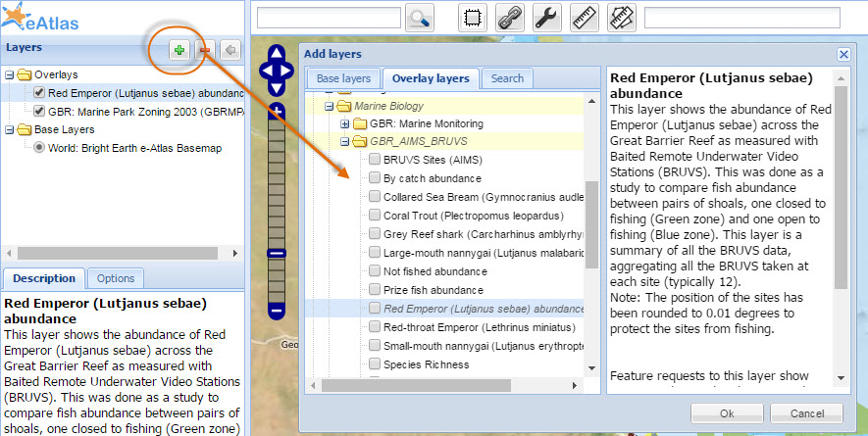Click the red minus Remove layer button
The width and height of the screenshot is (868, 436).
tap(205, 50)
